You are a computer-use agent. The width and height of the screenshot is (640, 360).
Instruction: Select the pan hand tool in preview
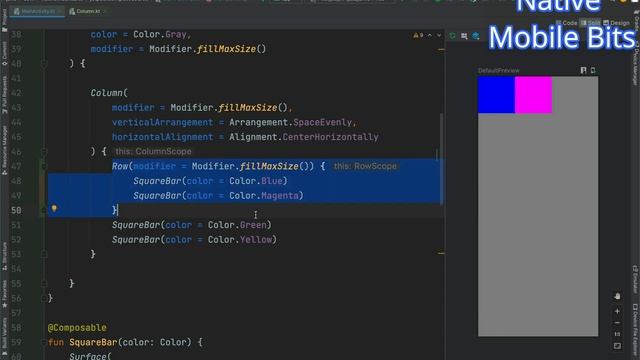[x=617, y=296]
